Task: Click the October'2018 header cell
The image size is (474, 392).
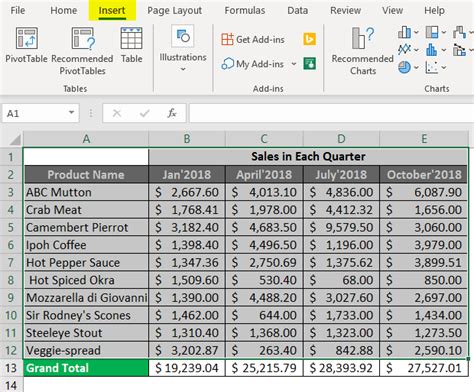Action: point(424,174)
